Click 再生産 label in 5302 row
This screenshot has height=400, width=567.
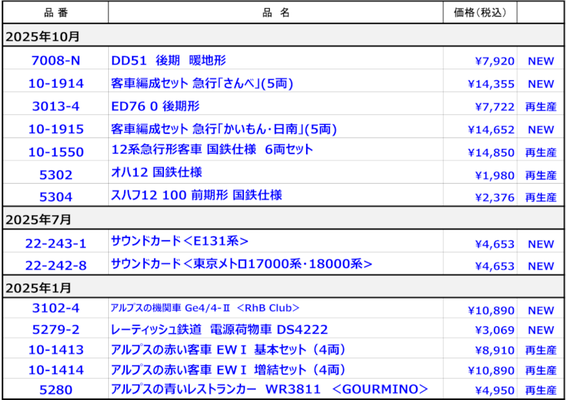pyautogui.click(x=541, y=175)
